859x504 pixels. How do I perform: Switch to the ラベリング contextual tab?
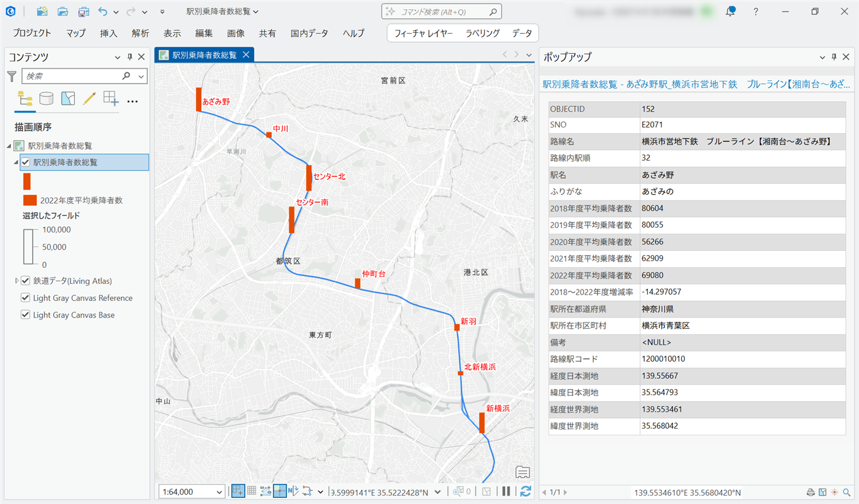pos(482,33)
